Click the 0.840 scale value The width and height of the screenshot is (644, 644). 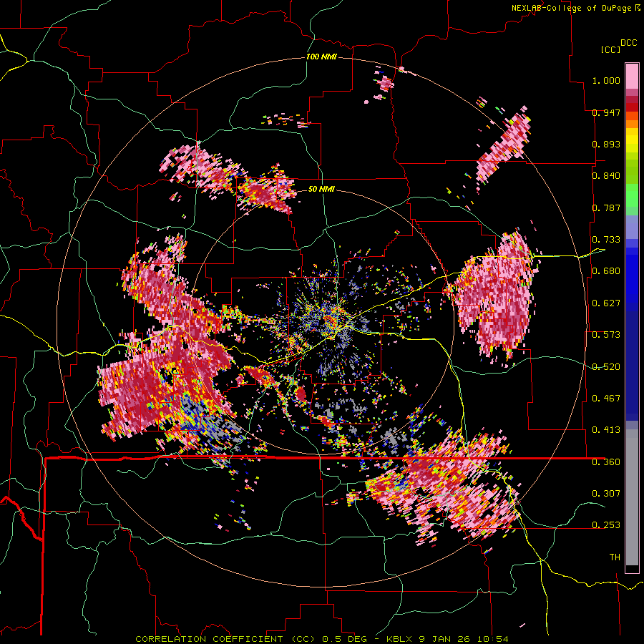click(x=606, y=176)
